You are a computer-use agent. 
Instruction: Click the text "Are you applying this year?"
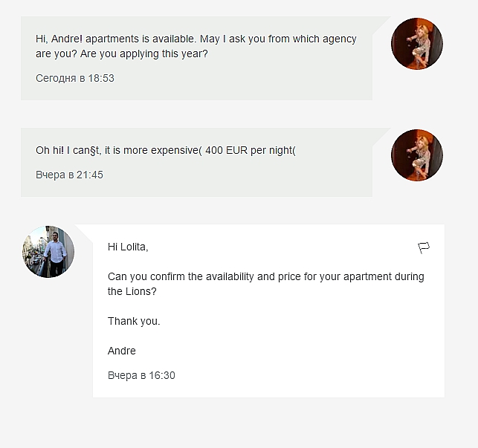click(x=147, y=53)
